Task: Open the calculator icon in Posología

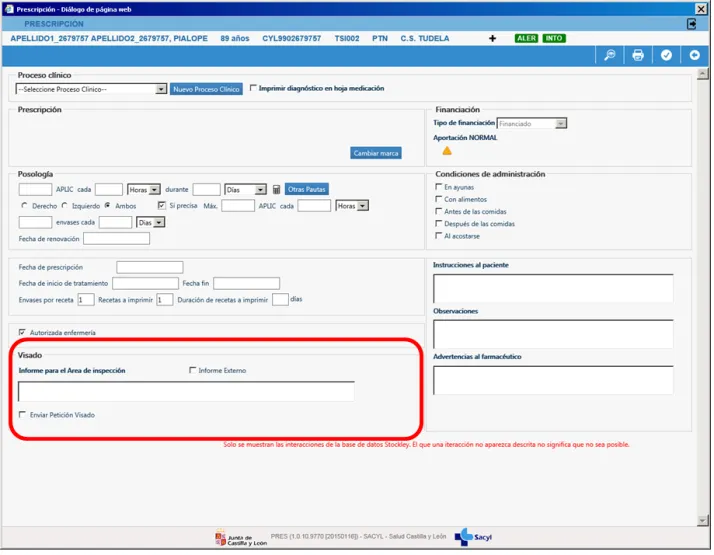Action: coord(277,189)
